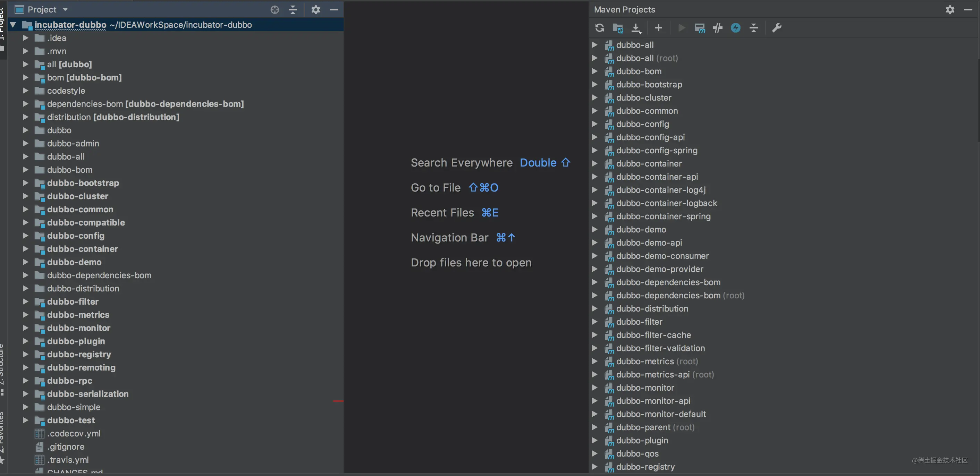Select dubbo-plugin in Maven Projects

tap(642, 440)
